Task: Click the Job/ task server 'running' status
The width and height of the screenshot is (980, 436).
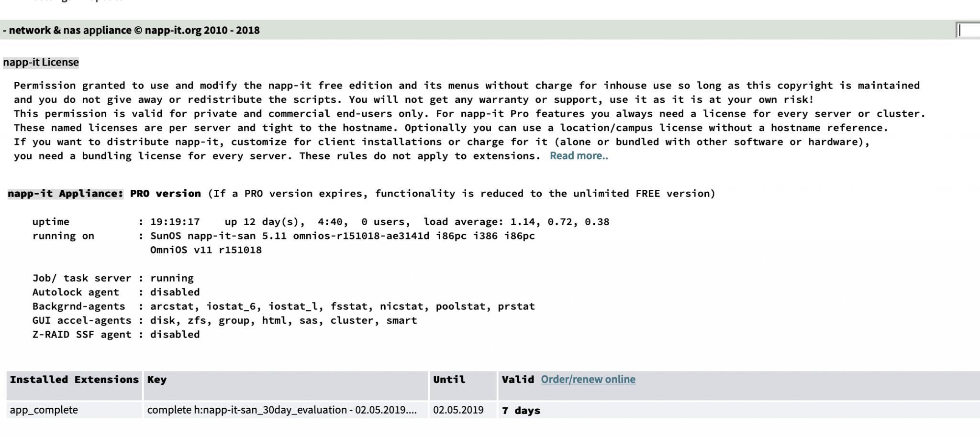Action: tap(172, 278)
